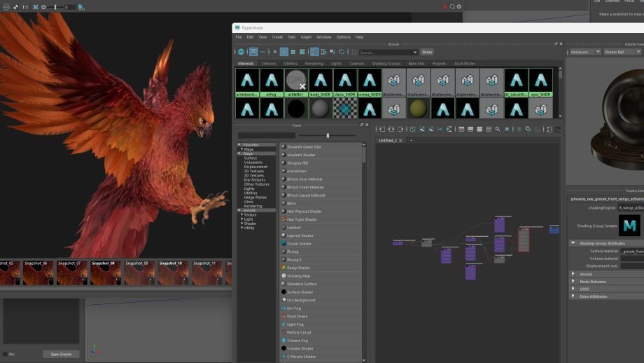This screenshot has height=363, width=644.
Task: Open the Hardware renderer dropdown
Action: point(584,52)
